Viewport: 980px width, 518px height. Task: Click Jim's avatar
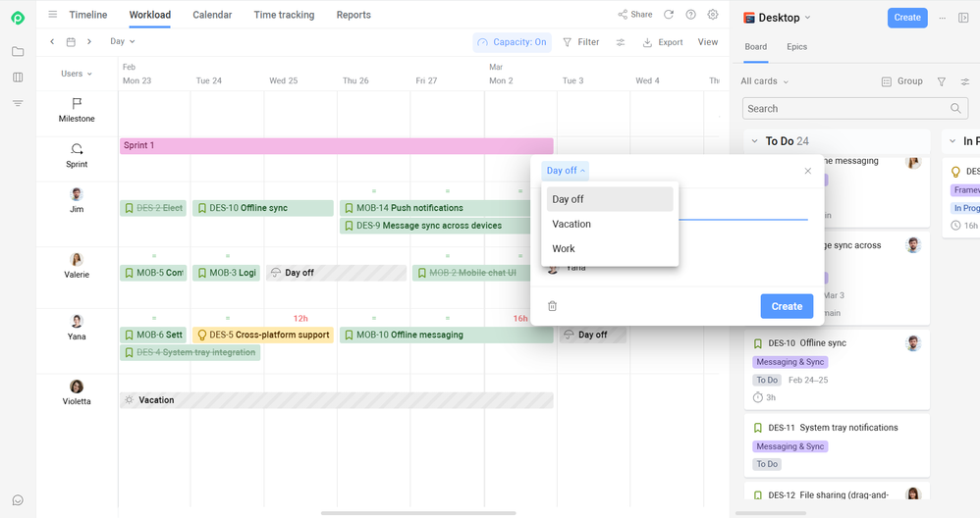click(x=77, y=194)
